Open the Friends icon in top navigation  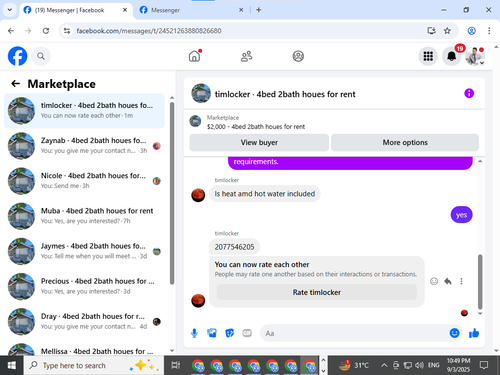coord(246,56)
